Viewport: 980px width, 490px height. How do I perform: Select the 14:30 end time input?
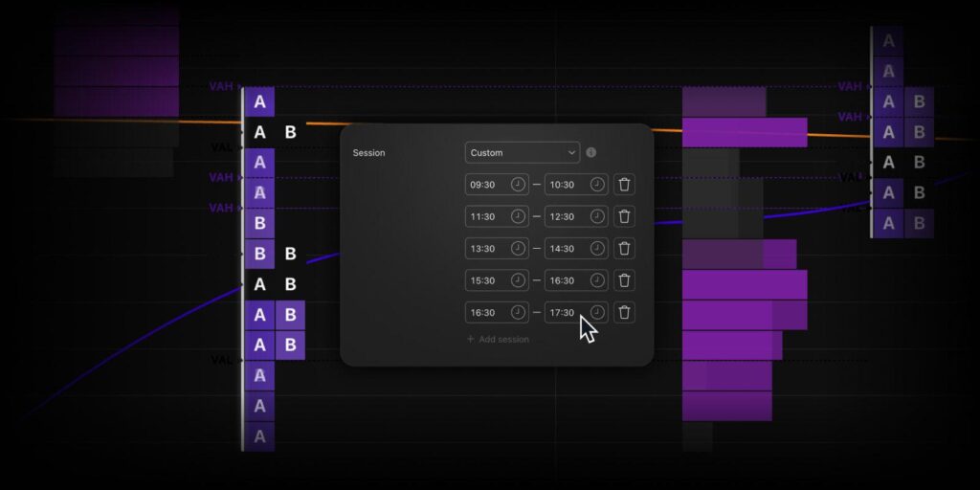(565, 249)
